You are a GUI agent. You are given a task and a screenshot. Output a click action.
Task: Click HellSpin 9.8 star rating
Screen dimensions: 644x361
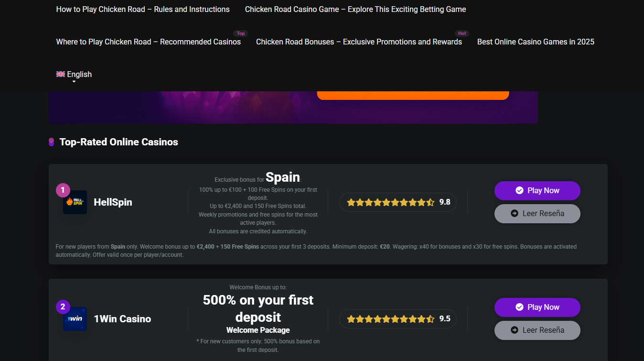point(398,202)
